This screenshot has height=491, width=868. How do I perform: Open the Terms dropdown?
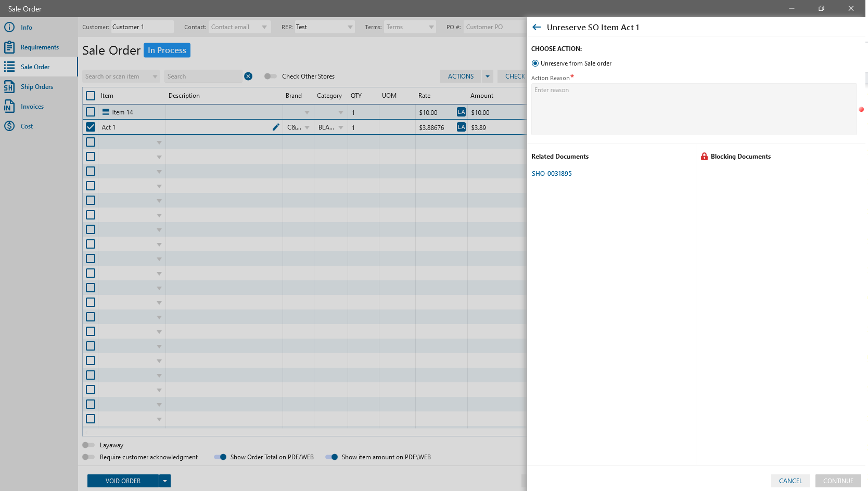(x=431, y=27)
